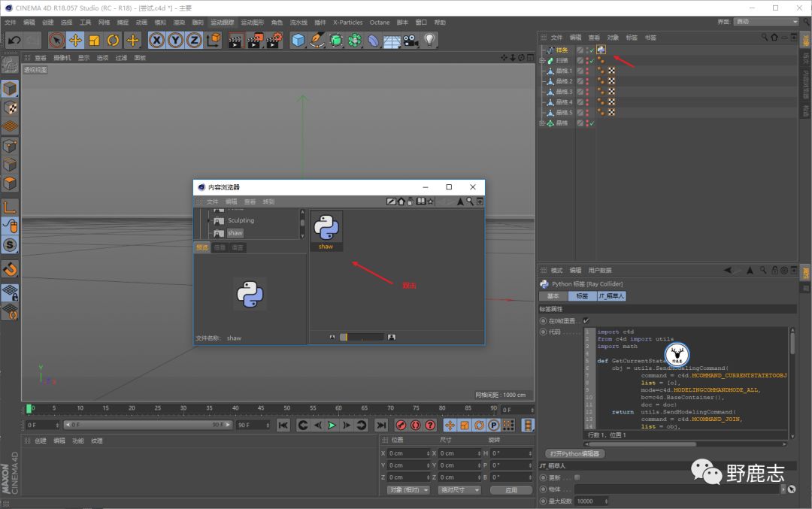Toggle the enable checkmark of the first object
Screen dimensions: 812x509
click(x=592, y=50)
